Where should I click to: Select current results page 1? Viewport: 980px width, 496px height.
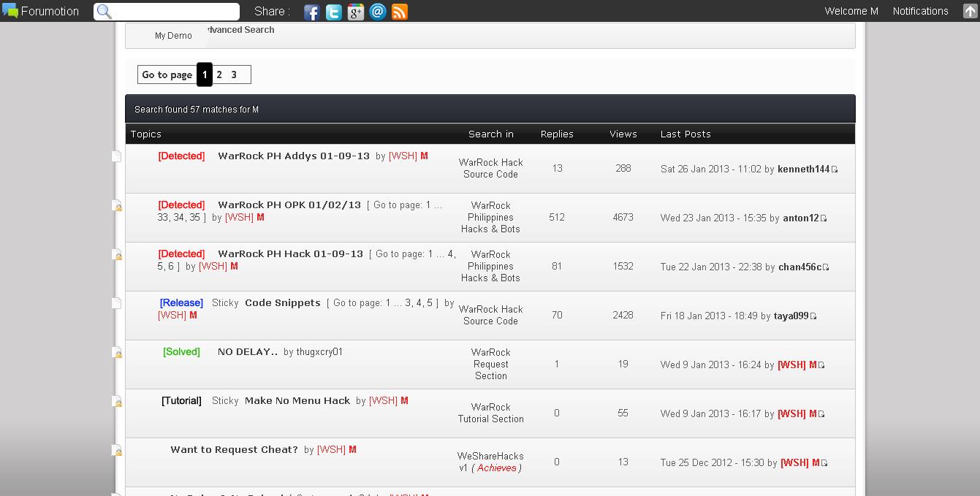[x=205, y=75]
